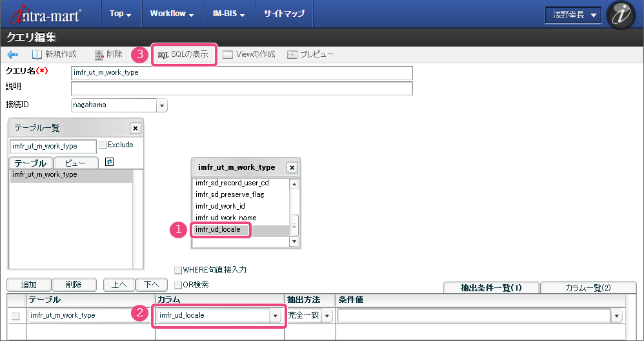Click the back arrow icon in toolbar
This screenshot has height=341, width=644.
[x=13, y=54]
